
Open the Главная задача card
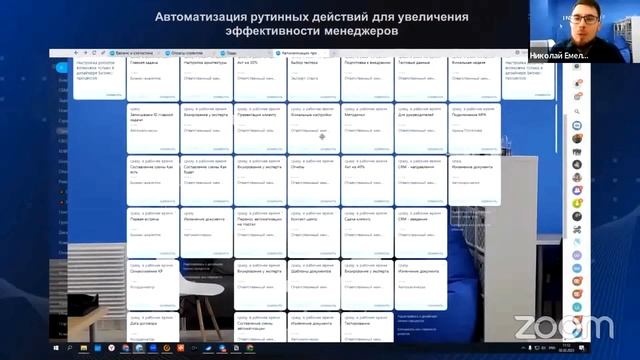(153, 78)
